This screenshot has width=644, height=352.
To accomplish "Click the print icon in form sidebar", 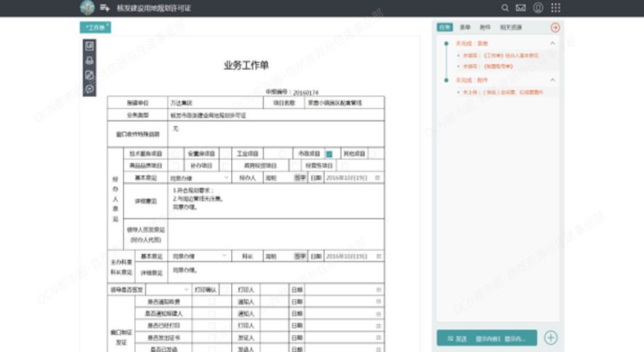I will pyautogui.click(x=89, y=60).
